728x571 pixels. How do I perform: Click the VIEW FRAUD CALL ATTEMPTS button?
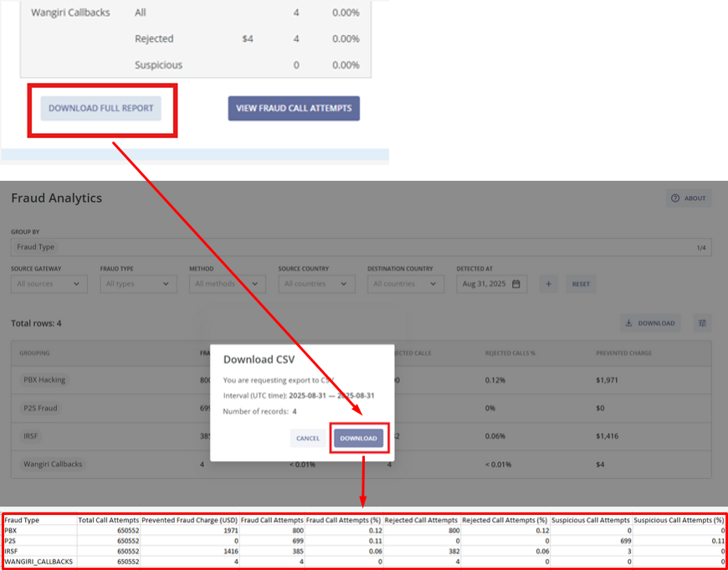[x=294, y=108]
